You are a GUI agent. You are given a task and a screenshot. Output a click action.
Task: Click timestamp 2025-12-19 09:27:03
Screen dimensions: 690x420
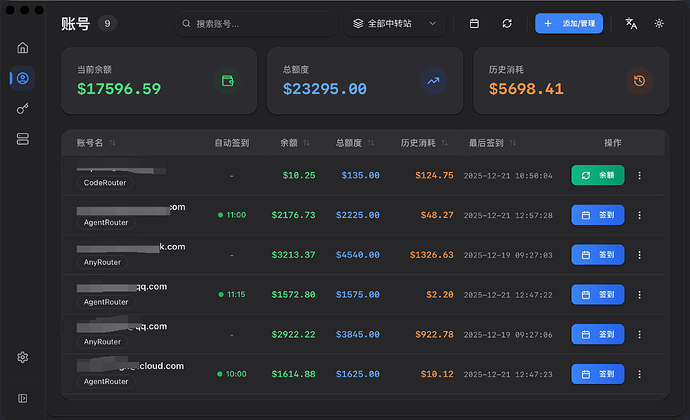coord(508,255)
